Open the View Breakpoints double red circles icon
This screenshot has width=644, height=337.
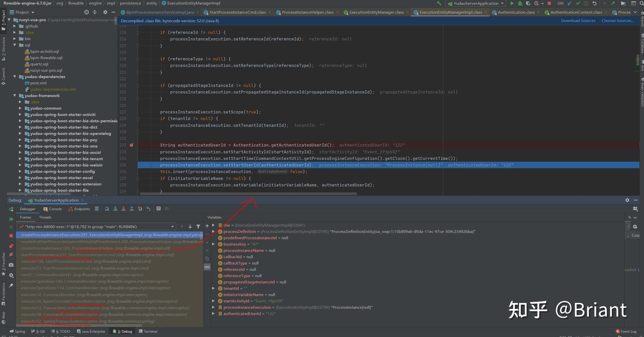pos(11,246)
